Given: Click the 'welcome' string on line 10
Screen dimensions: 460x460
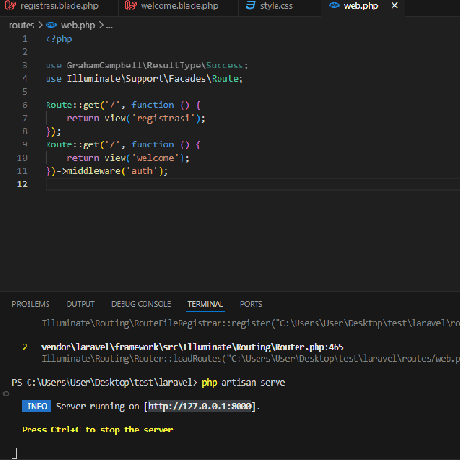Looking at the screenshot, I should (157, 158).
